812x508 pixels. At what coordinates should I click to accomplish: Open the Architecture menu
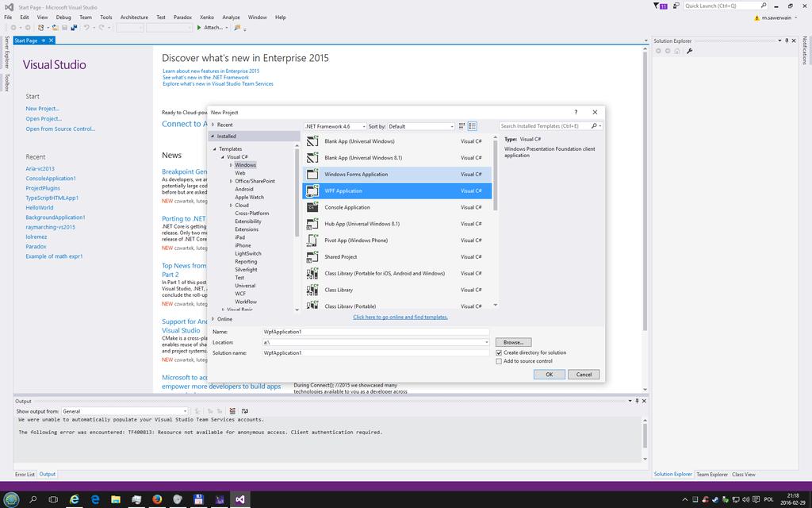134,17
